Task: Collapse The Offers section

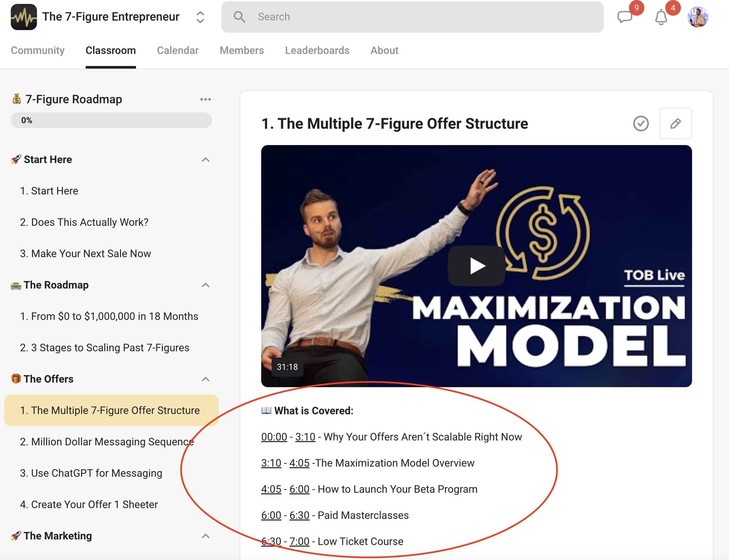Action: (x=205, y=379)
